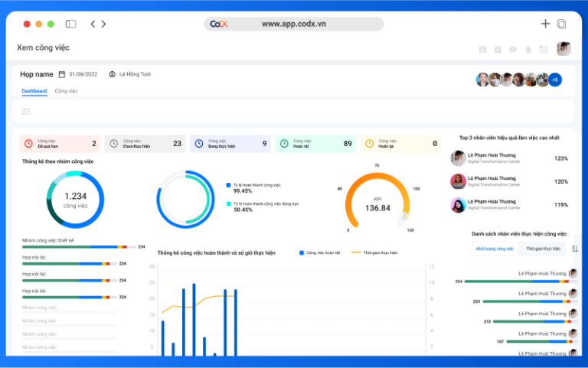Go back with the browser back arrow

tap(93, 24)
